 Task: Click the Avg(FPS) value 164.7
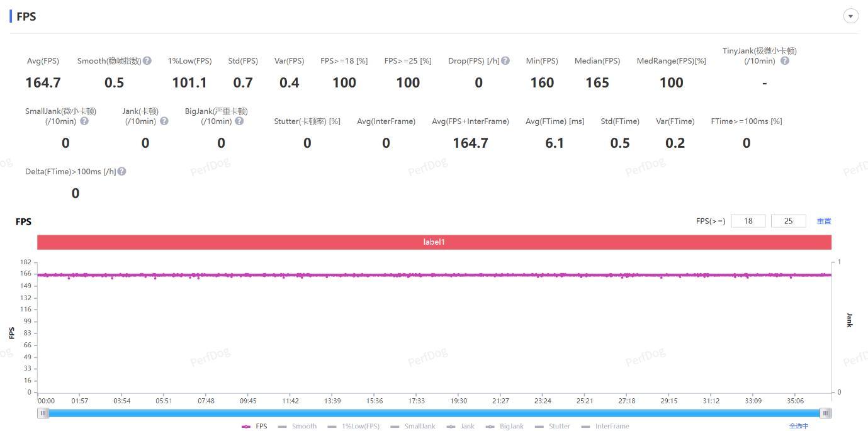tap(43, 82)
